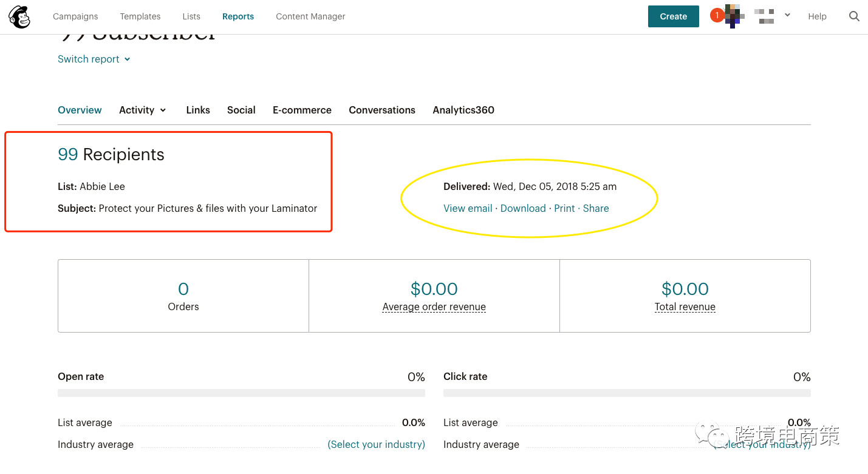The image size is (868, 474).
Task: Click the Download report link
Action: [523, 208]
